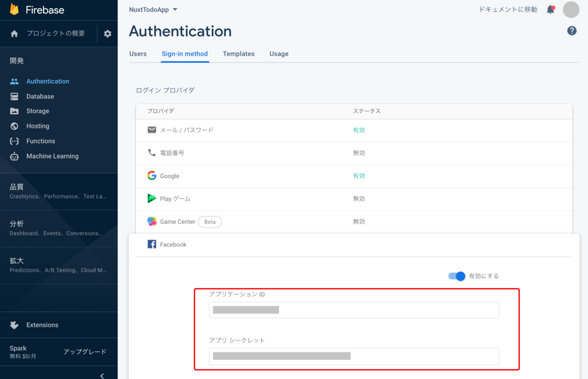The height and width of the screenshot is (379, 588).
Task: Collapse the sidebar with the chevron
Action: 102,375
